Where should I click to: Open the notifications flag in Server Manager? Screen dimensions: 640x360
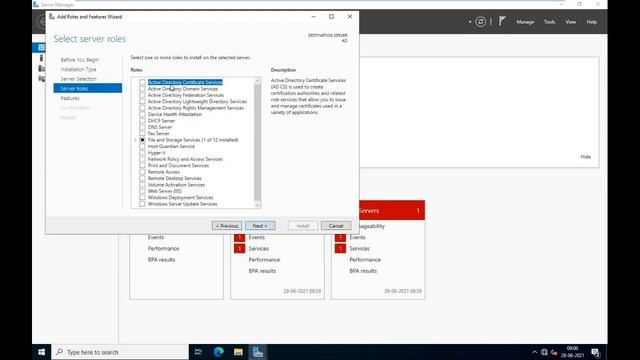coord(502,21)
